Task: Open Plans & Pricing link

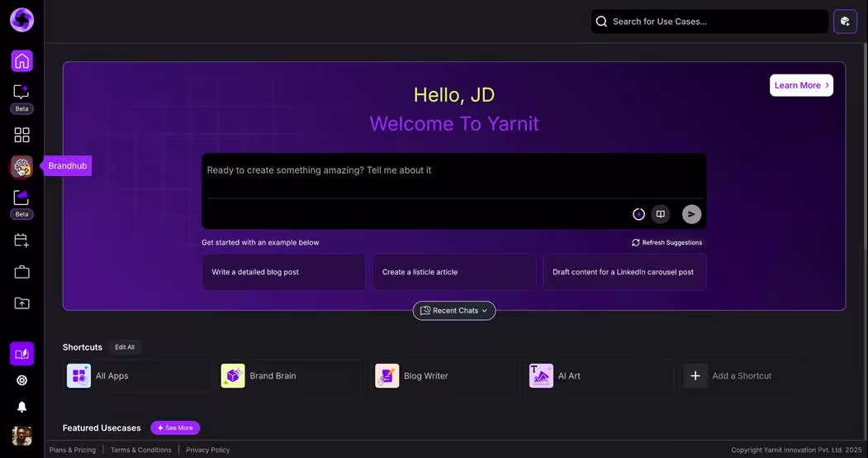Action: [x=73, y=451]
